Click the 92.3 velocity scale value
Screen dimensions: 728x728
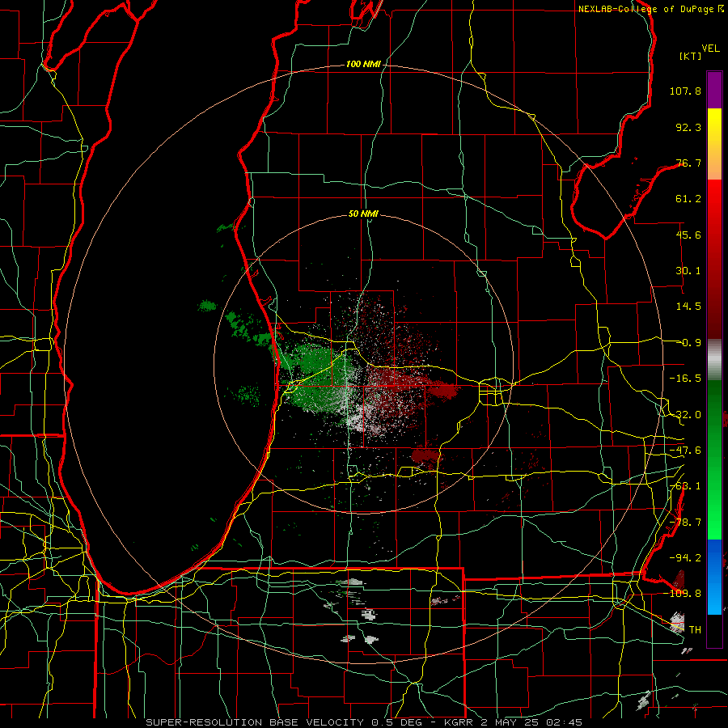(x=688, y=127)
